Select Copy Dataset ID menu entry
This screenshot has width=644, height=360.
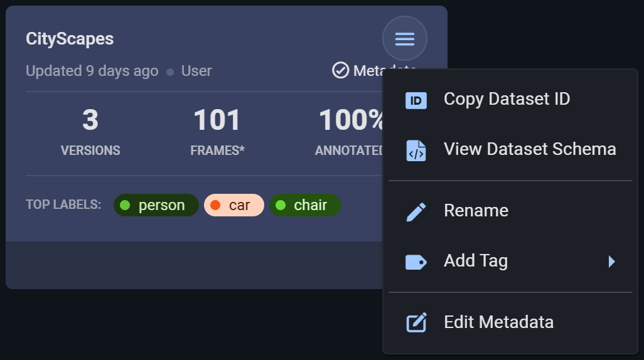pos(507,99)
